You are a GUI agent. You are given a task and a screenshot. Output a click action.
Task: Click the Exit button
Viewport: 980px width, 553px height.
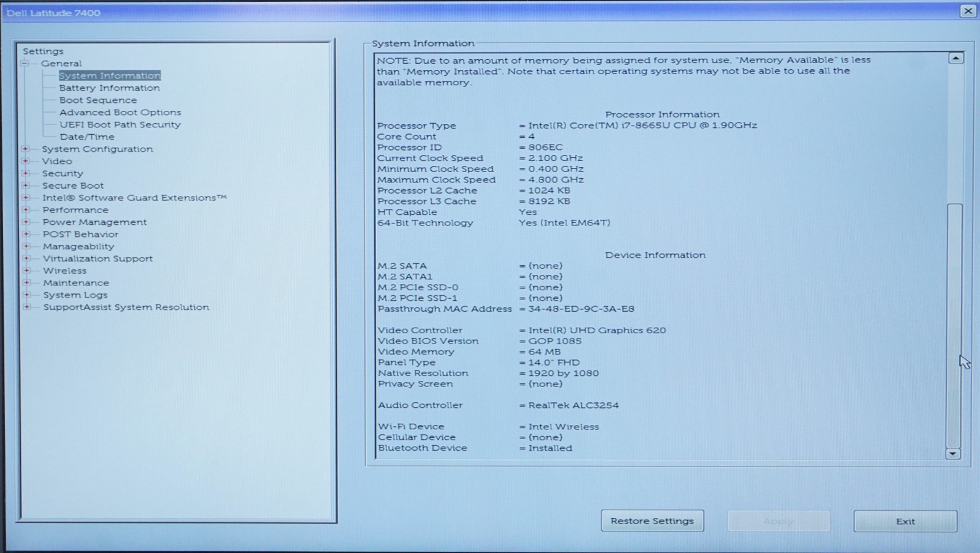coord(905,521)
